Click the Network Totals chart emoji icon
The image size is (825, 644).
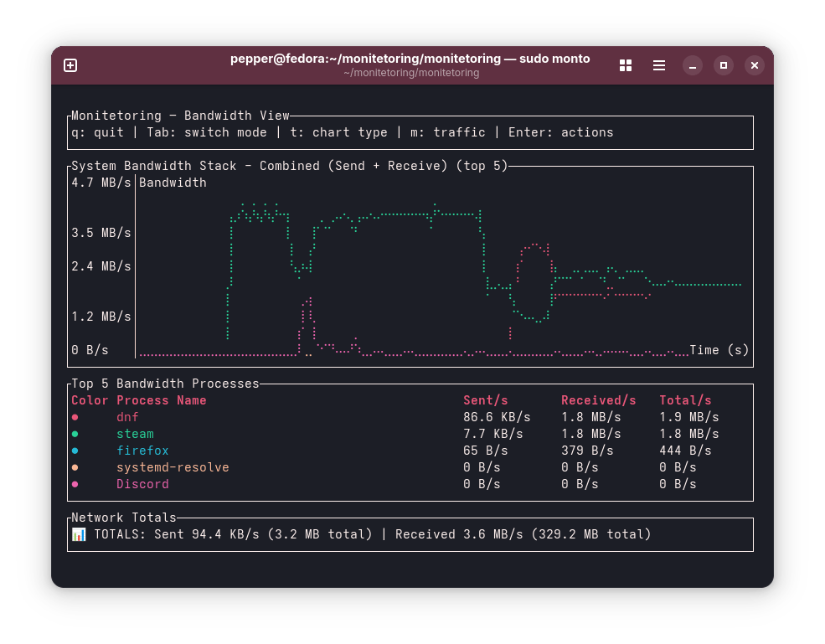tap(79, 534)
